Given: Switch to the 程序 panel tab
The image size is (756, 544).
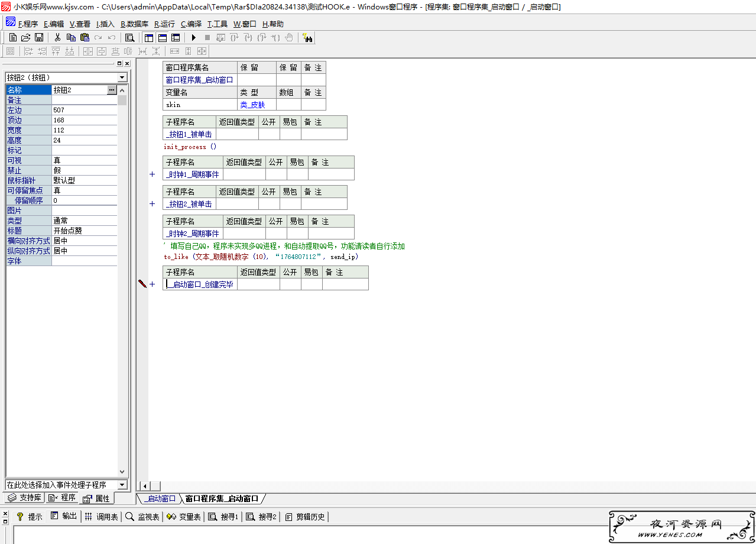Looking at the screenshot, I should [x=62, y=498].
